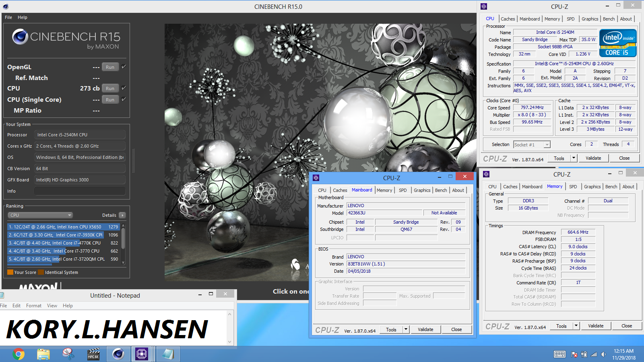
Task: Open File Explorer from the taskbar
Action: (43, 354)
